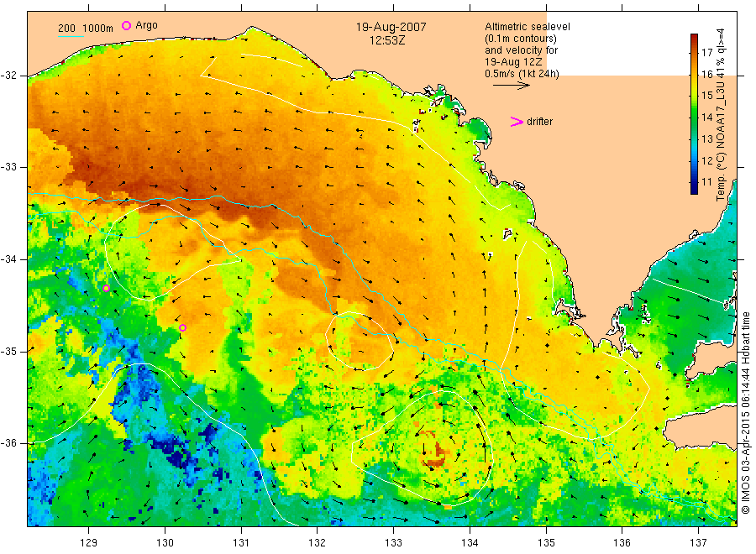756x554 pixels.
Task: Click the cyan 200 1000m depth legend line
Action: coord(71,36)
